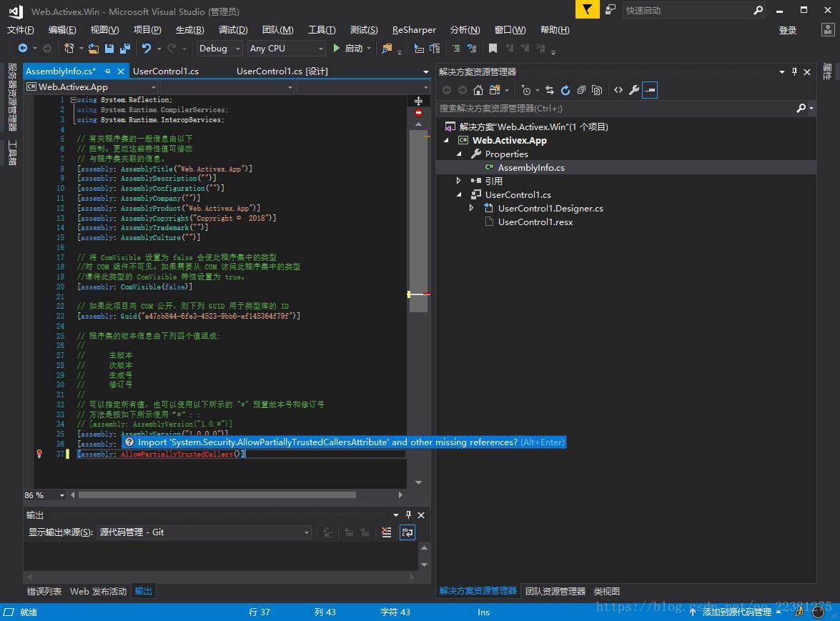The width and height of the screenshot is (840, 621).
Task: Switch to the UserControl1.cs tab
Action: coord(166,71)
